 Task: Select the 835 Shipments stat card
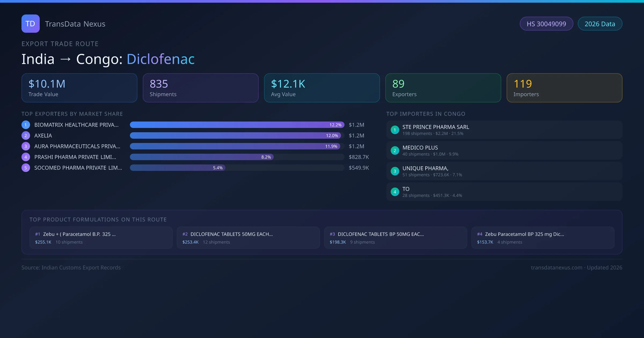tap(200, 88)
